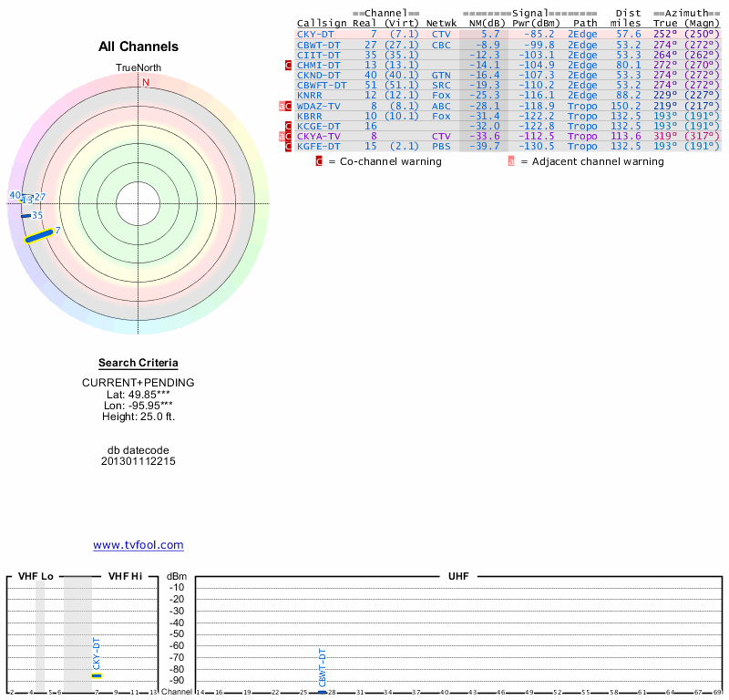Click the CKND-DT callsign entry
This screenshot has width=729, height=700.
(319, 75)
